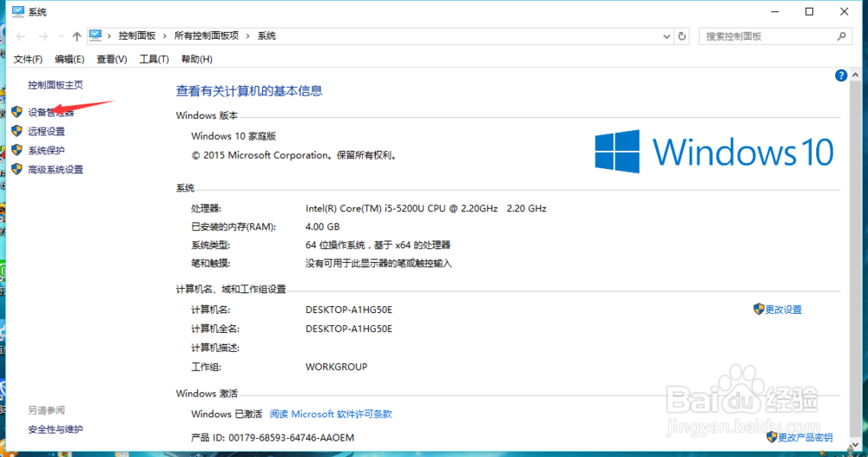Screen dimensions: 868x457
Task: Click scrollbar up arrow
Action: click(x=856, y=75)
